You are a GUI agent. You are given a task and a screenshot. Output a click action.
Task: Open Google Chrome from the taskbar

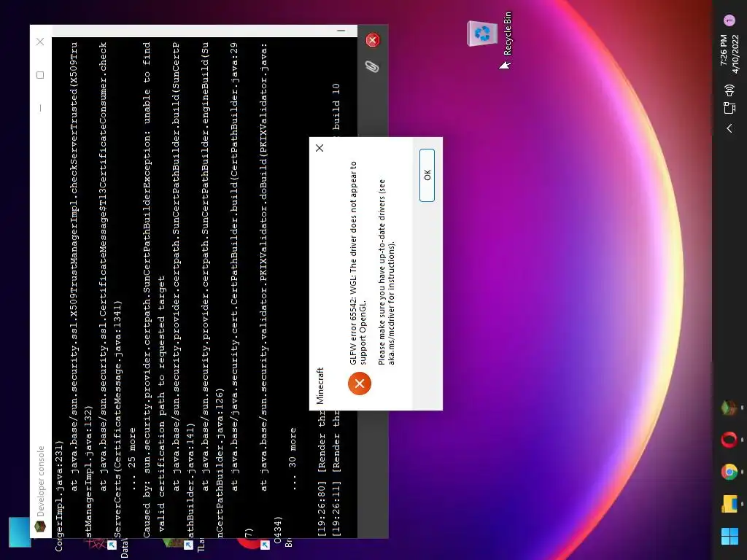click(729, 472)
